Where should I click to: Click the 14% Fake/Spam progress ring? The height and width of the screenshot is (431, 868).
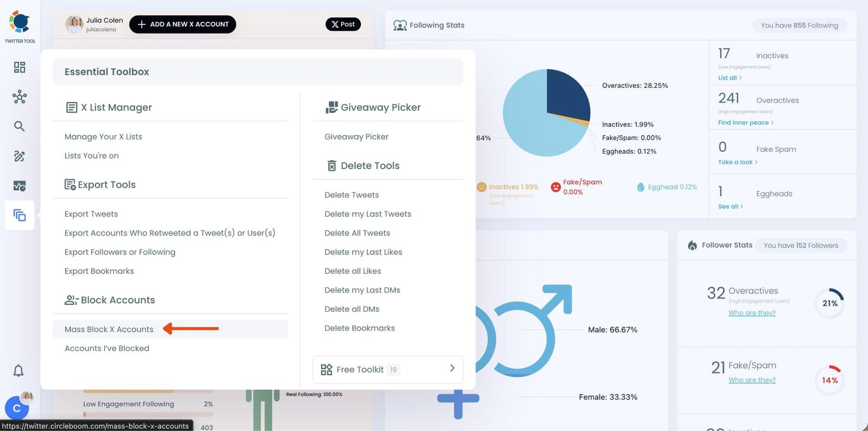tap(830, 381)
